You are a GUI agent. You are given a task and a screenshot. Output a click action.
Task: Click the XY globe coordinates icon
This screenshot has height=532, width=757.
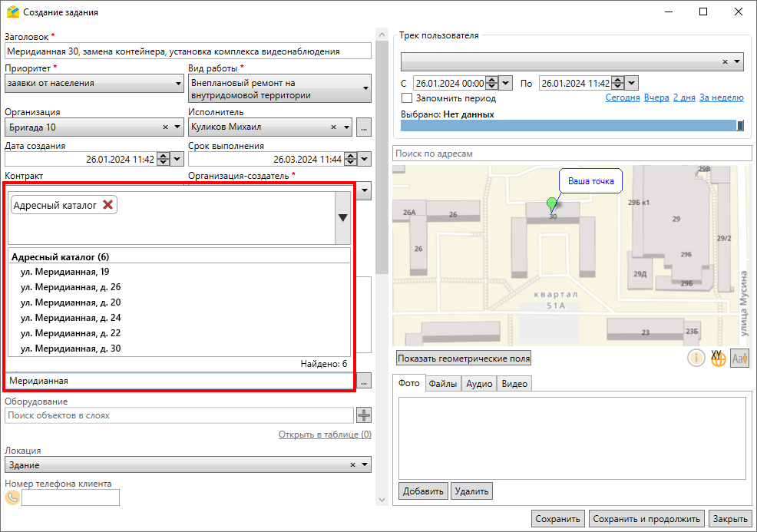click(x=718, y=358)
